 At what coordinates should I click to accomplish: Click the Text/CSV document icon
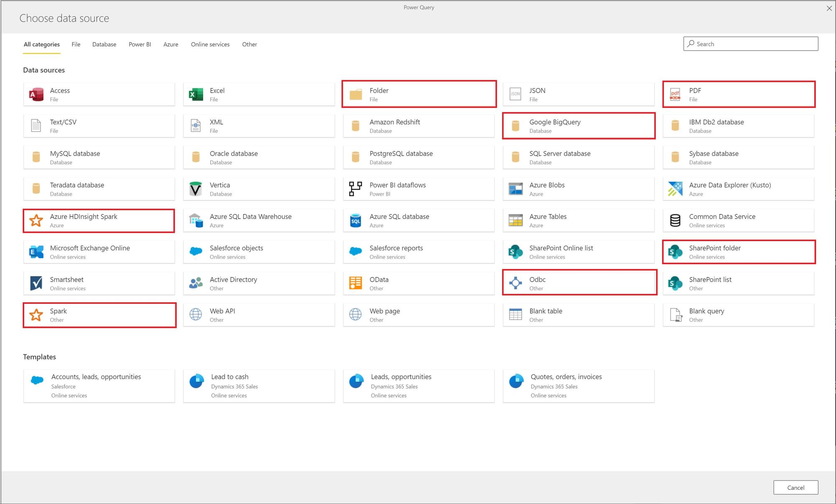pyautogui.click(x=36, y=126)
